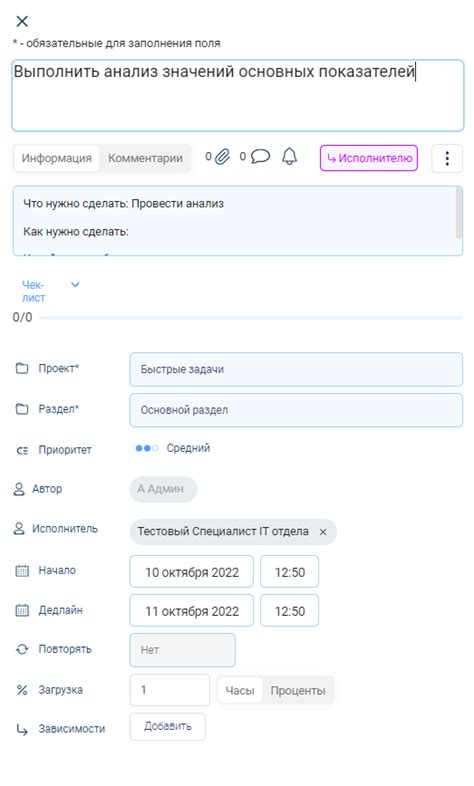Image resolution: width=474 pixels, height=786 pixels.
Task: Open attachments via the paperclip icon
Action: coord(222,157)
